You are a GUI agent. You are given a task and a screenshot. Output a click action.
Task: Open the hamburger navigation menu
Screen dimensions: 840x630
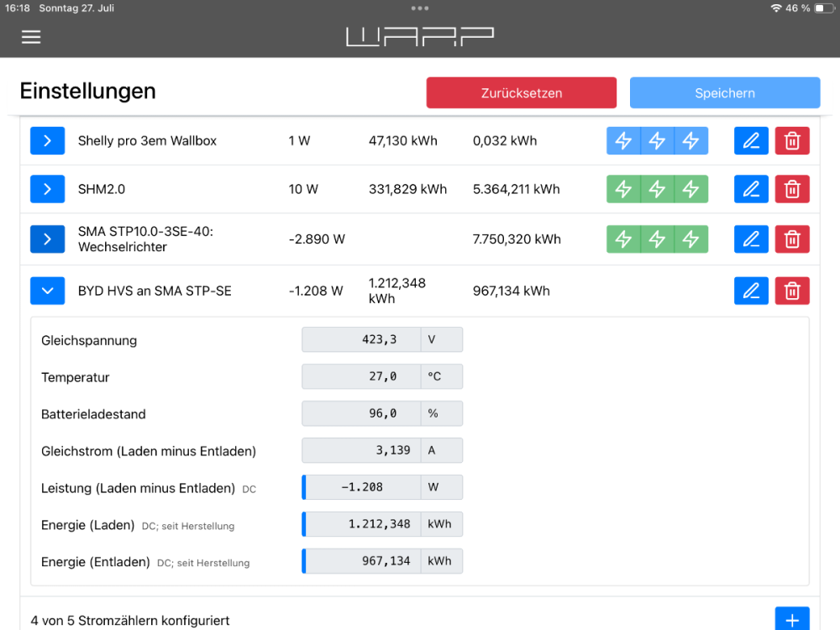(31, 37)
